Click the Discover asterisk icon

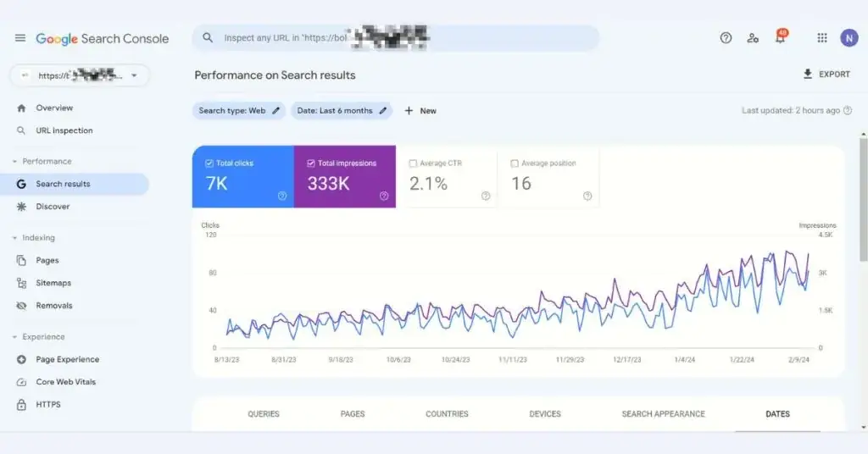click(x=21, y=207)
